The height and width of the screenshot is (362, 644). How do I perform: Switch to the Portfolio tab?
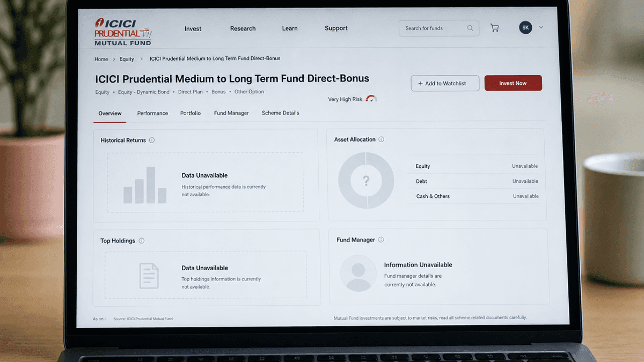tap(191, 113)
